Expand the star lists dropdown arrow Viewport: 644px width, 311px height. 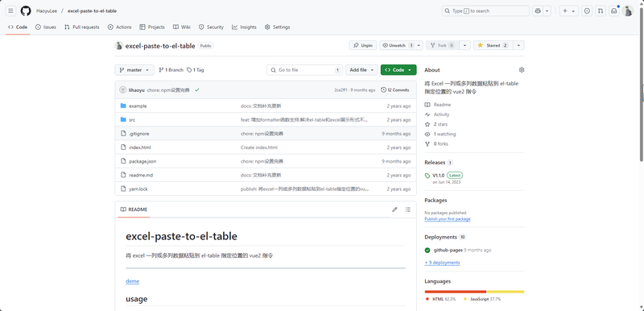point(518,45)
